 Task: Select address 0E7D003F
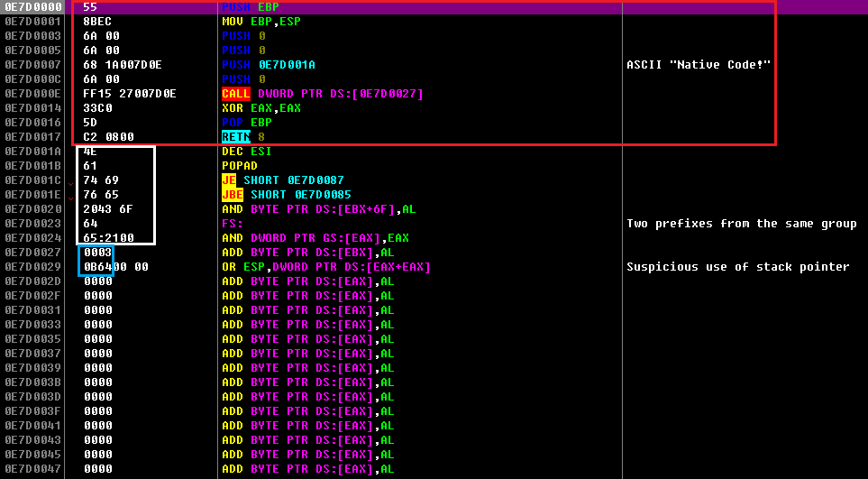tap(32, 410)
